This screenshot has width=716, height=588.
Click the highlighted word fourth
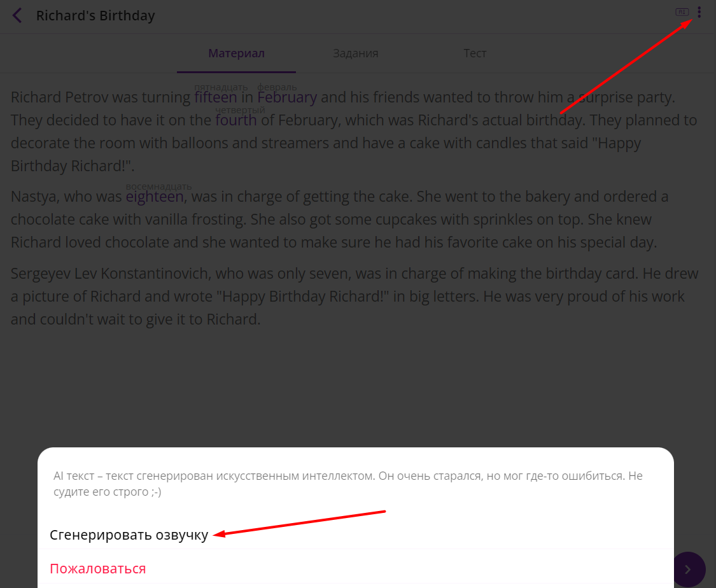236,120
